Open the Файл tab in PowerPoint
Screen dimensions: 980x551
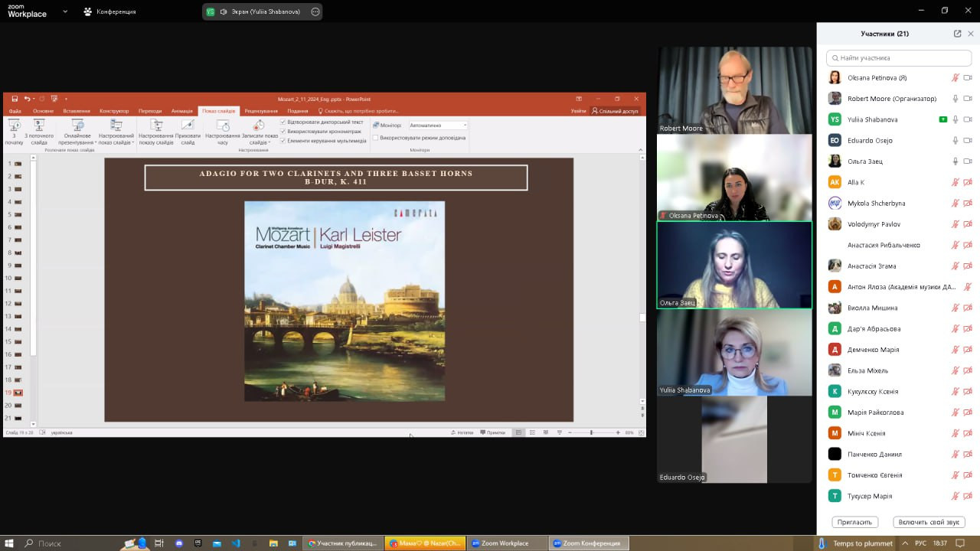15,111
